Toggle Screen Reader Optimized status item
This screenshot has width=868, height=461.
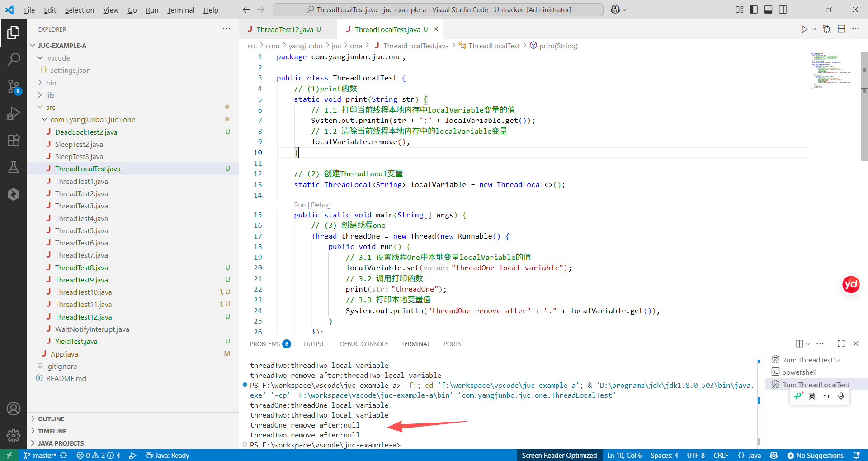[559, 455]
